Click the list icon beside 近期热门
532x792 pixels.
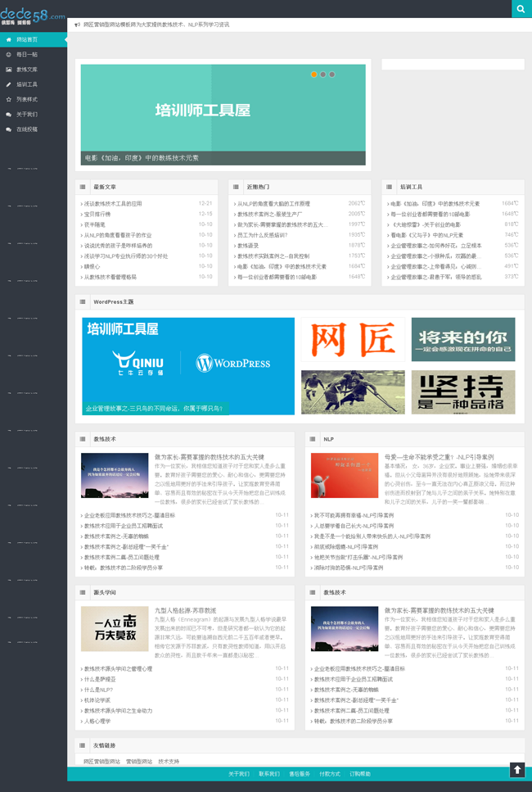coord(236,187)
